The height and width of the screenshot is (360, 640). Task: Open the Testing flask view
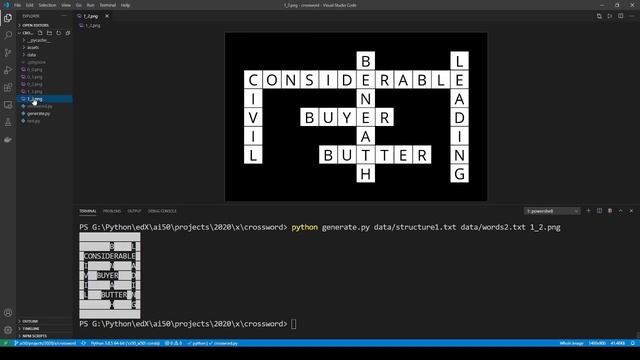pyautogui.click(x=8, y=122)
